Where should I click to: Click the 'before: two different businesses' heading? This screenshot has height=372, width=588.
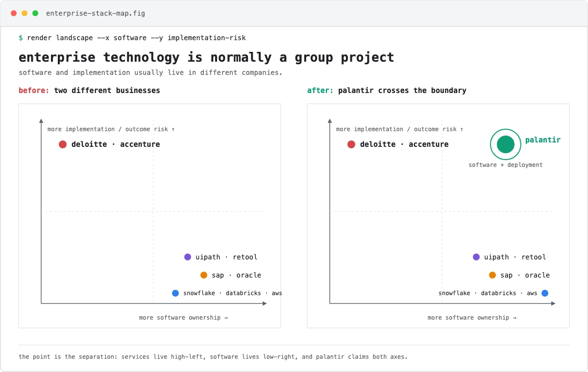coord(89,91)
